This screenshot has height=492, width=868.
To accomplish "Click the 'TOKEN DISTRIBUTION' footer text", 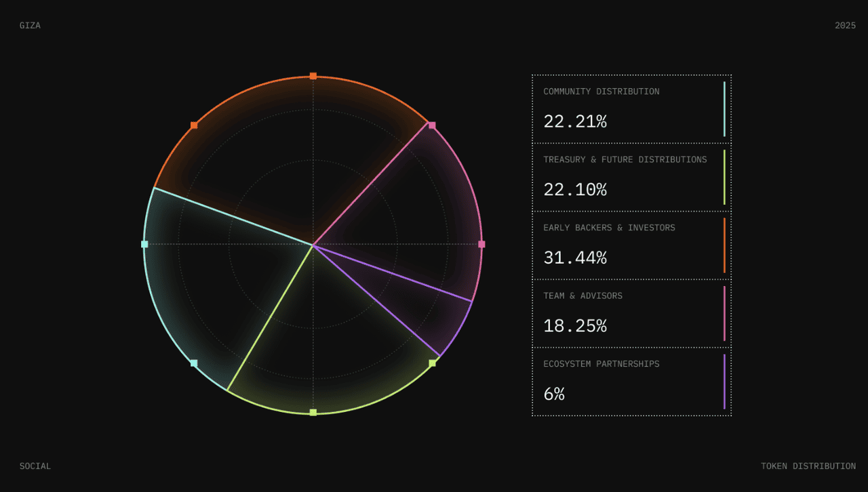I will [808, 466].
